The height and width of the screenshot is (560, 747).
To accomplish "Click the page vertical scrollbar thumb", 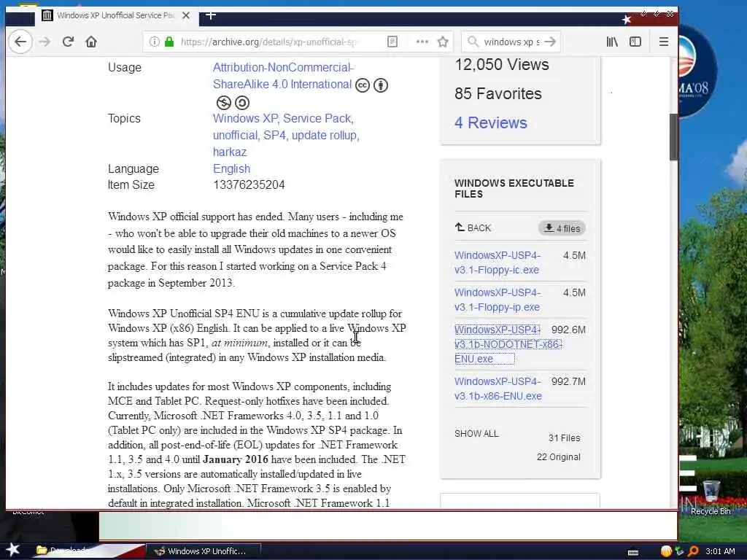I will 673,137.
